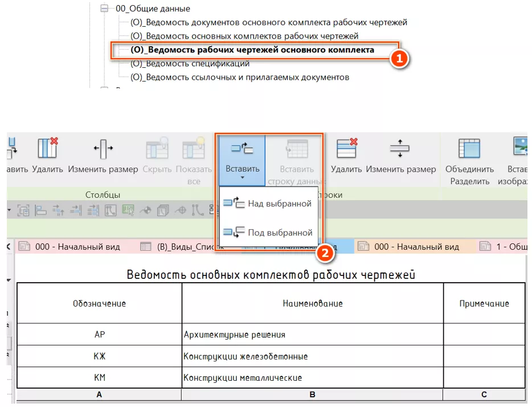
Task: Click the tab scroll left arrow
Action: [x=9, y=247]
